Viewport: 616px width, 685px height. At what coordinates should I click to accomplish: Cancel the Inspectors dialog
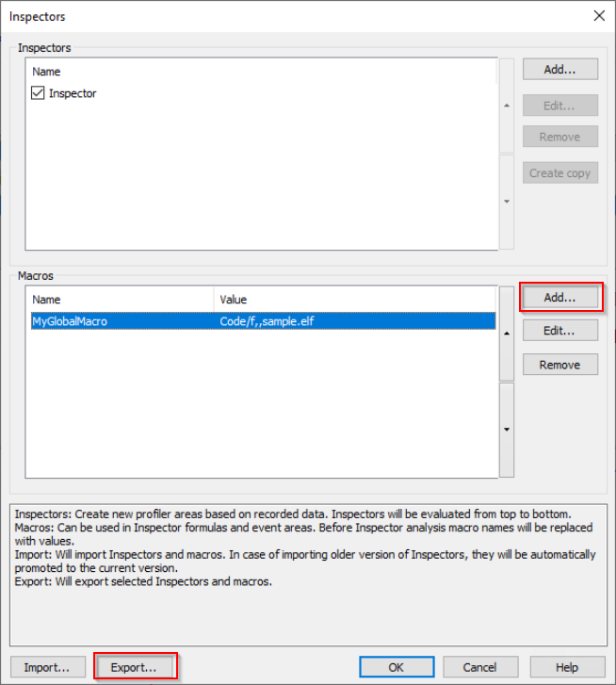point(479,667)
